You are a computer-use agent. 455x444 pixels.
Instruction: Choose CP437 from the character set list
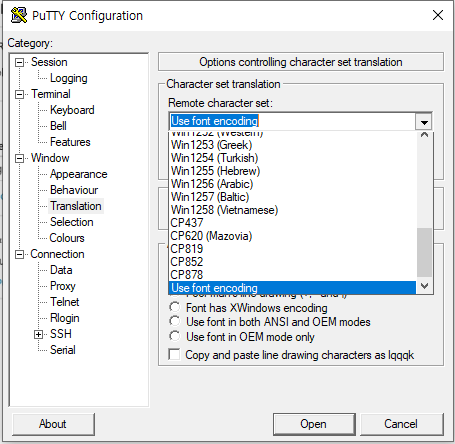pyautogui.click(x=293, y=223)
